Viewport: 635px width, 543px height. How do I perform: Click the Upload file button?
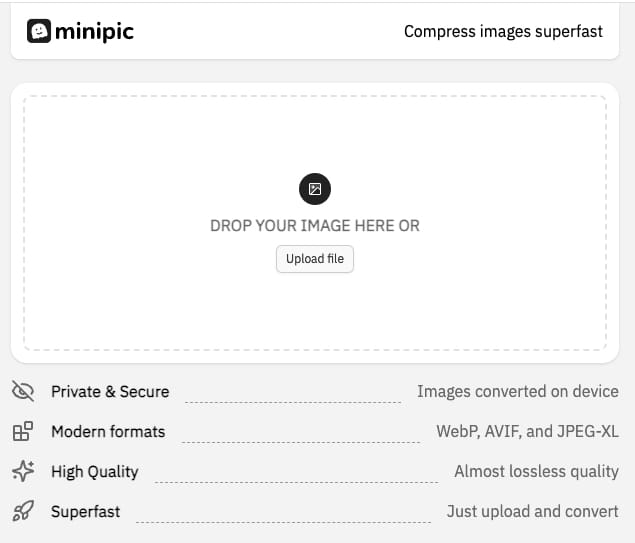[315, 259]
